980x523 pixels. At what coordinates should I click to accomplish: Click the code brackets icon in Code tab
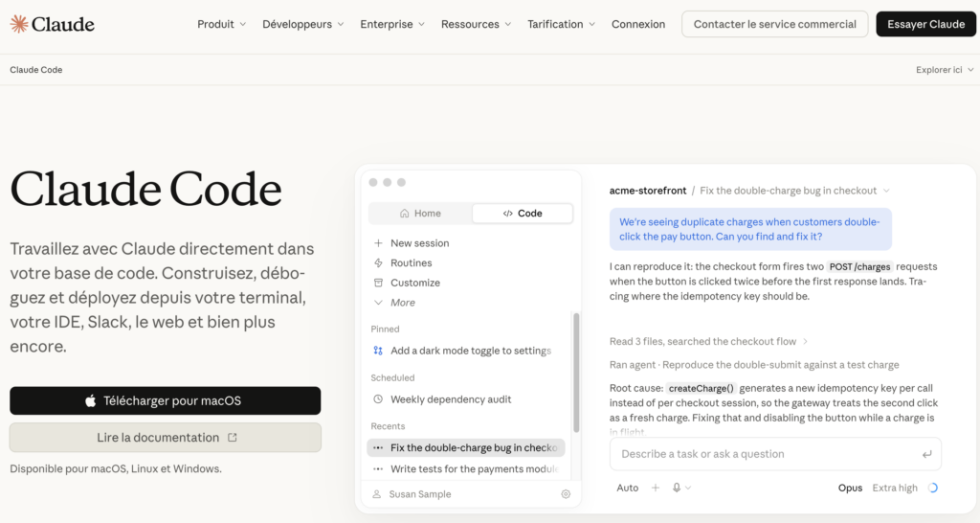click(507, 214)
